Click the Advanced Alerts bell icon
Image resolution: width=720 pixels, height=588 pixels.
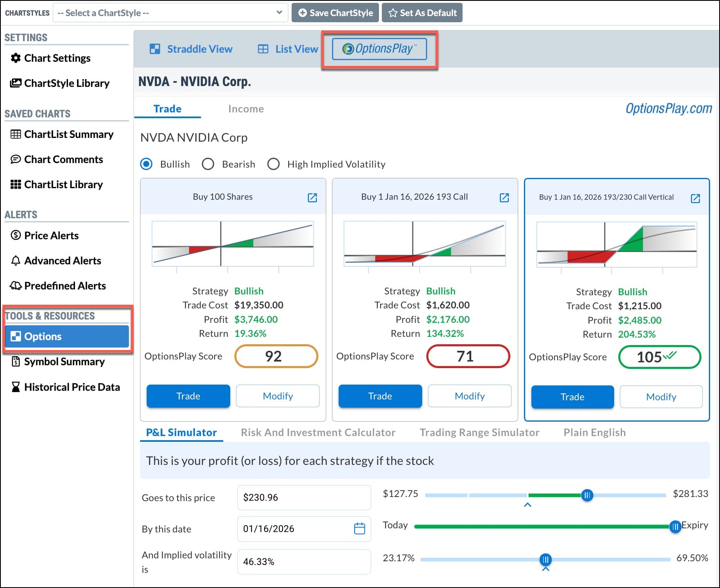(16, 261)
